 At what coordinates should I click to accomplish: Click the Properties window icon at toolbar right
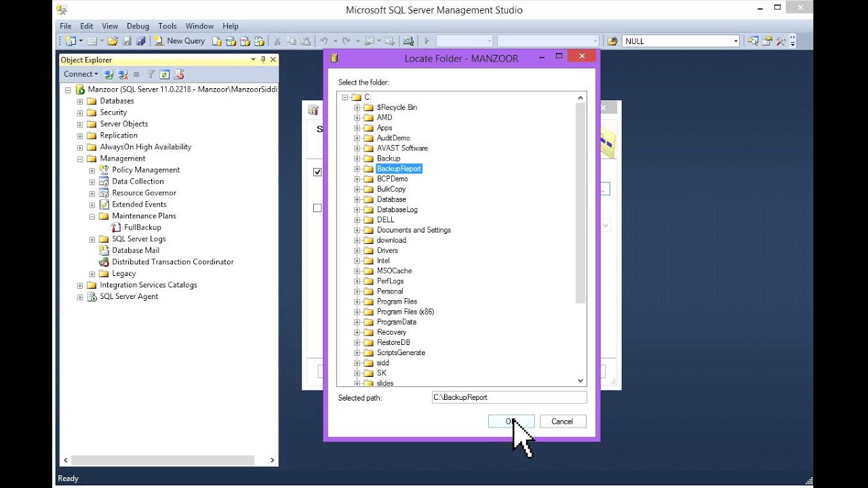[767, 41]
